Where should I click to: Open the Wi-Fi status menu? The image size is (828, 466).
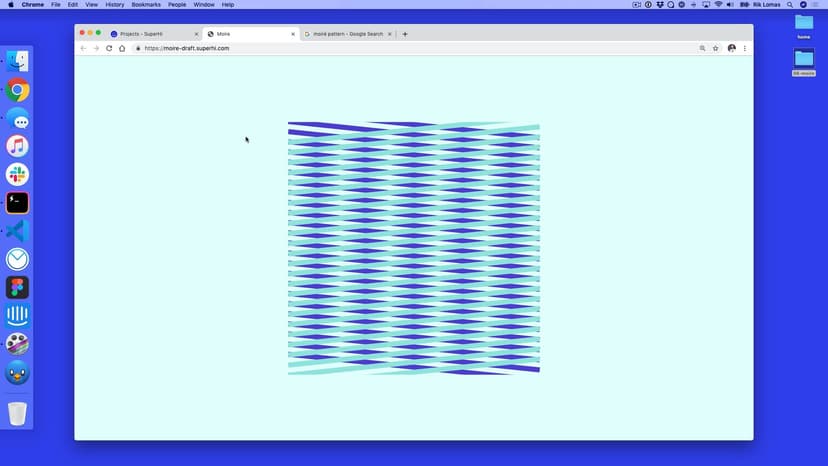(718, 5)
